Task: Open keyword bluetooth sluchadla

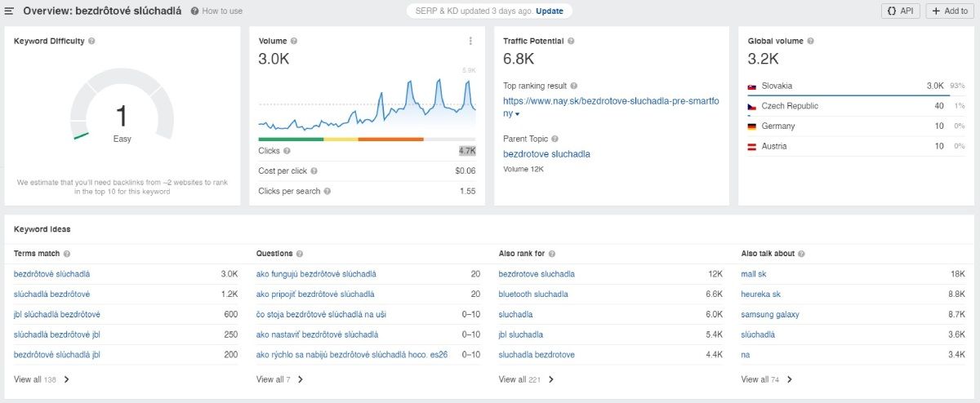Action: (533, 294)
